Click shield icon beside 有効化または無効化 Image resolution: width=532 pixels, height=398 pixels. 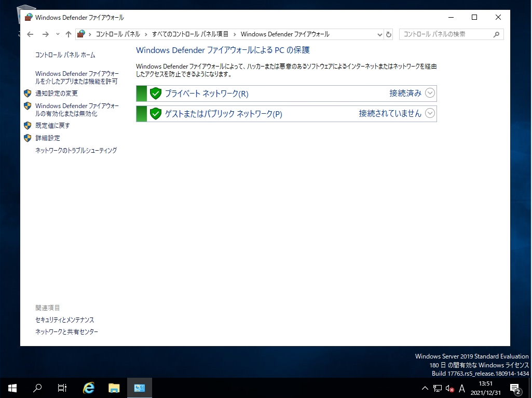pyautogui.click(x=28, y=105)
